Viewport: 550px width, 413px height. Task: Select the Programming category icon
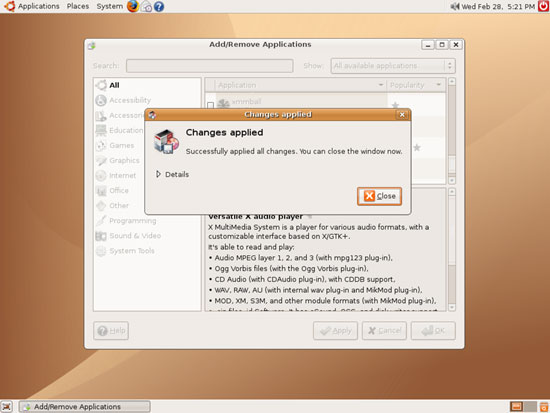101,221
